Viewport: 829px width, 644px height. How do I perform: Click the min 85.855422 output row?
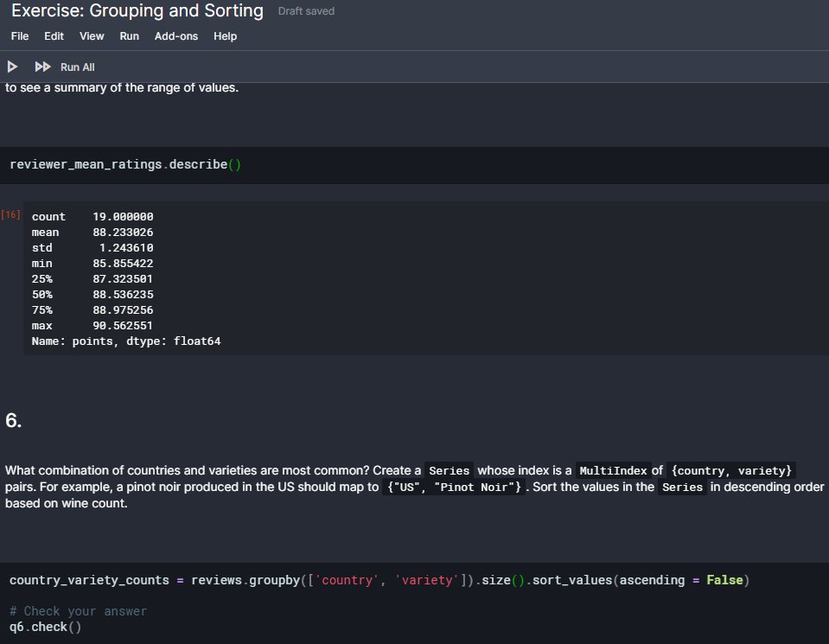pyautogui.click(x=92, y=264)
